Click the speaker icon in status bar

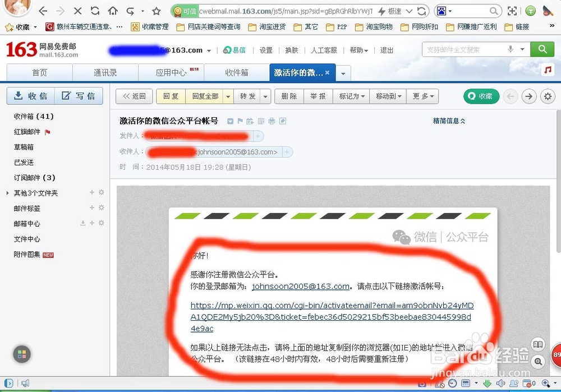coord(500,384)
